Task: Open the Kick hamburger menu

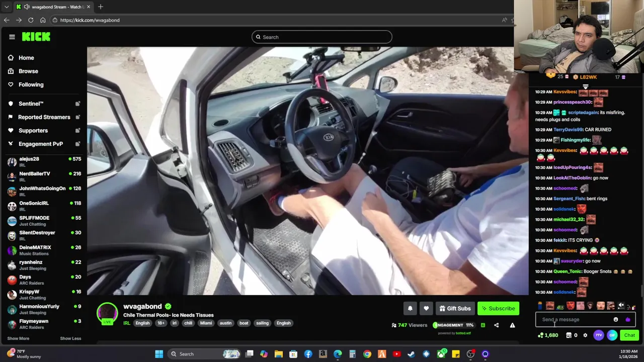Action: pyautogui.click(x=12, y=37)
